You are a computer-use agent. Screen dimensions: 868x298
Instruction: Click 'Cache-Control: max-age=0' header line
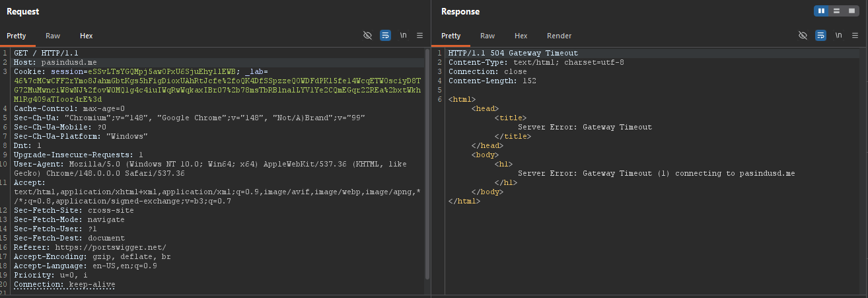click(69, 108)
